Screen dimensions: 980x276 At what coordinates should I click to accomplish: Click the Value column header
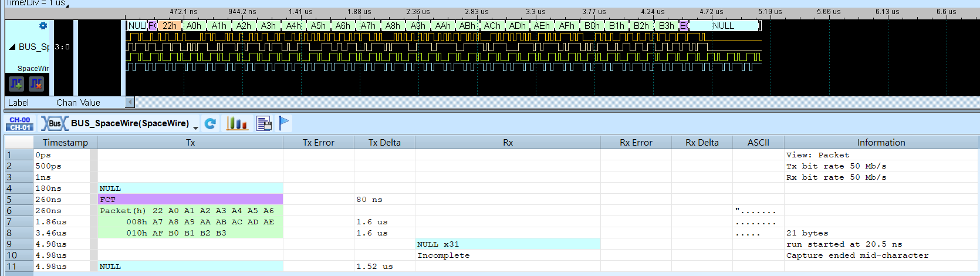coord(90,103)
